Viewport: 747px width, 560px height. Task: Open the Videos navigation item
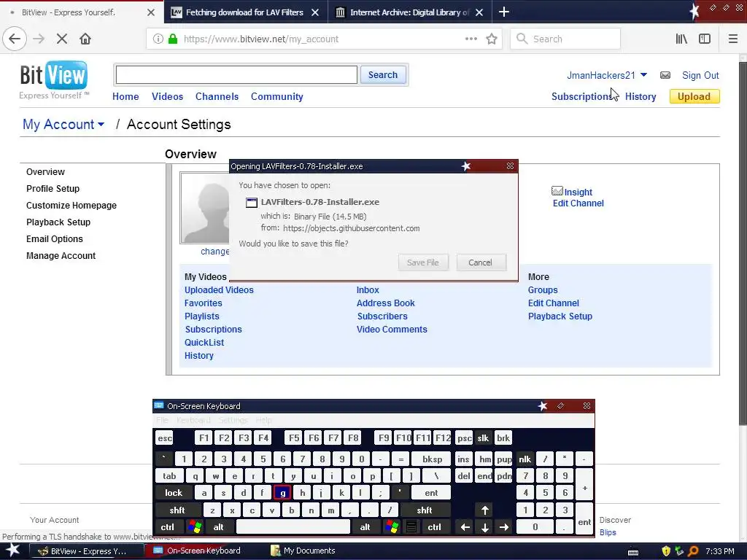point(167,97)
